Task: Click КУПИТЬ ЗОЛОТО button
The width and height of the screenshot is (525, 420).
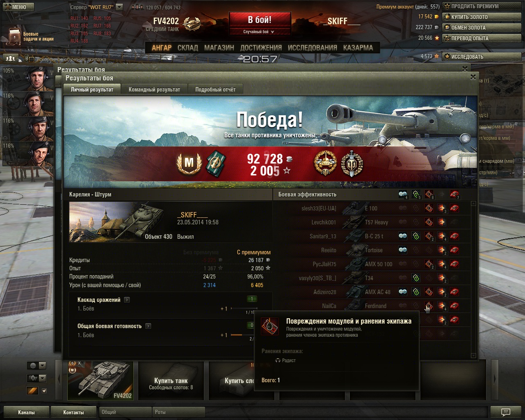Action: coord(482,17)
